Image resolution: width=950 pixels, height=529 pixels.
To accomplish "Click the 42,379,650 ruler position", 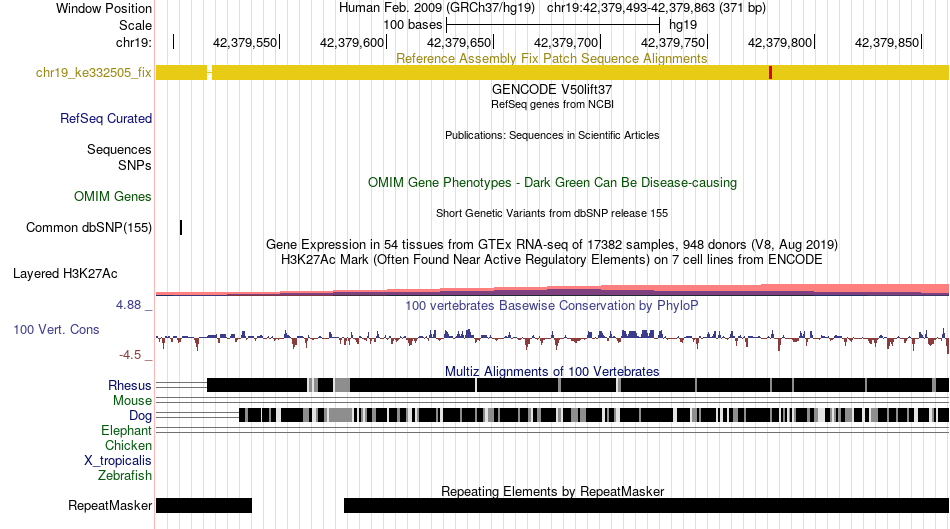I will click(x=459, y=42).
